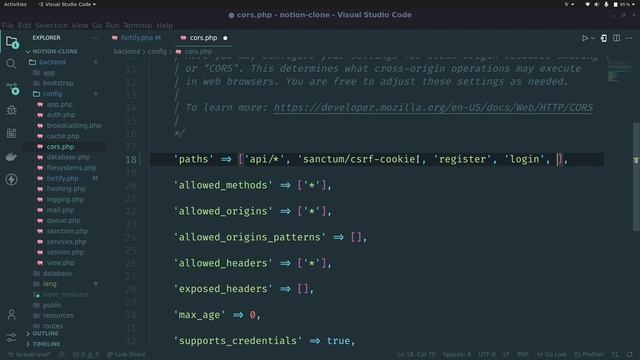Screen dimensions: 640x360
Task: Open the Explorer view in activity bar
Action: click(11, 41)
